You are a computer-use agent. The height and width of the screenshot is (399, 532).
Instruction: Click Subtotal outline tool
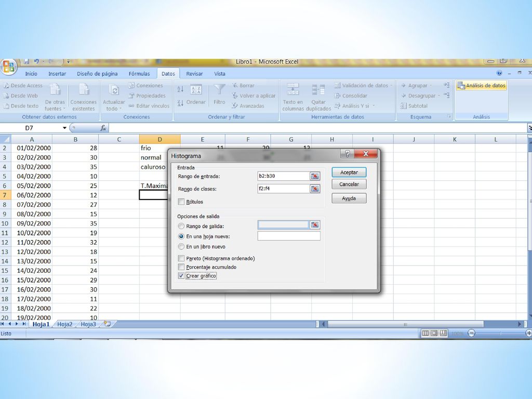[414, 106]
